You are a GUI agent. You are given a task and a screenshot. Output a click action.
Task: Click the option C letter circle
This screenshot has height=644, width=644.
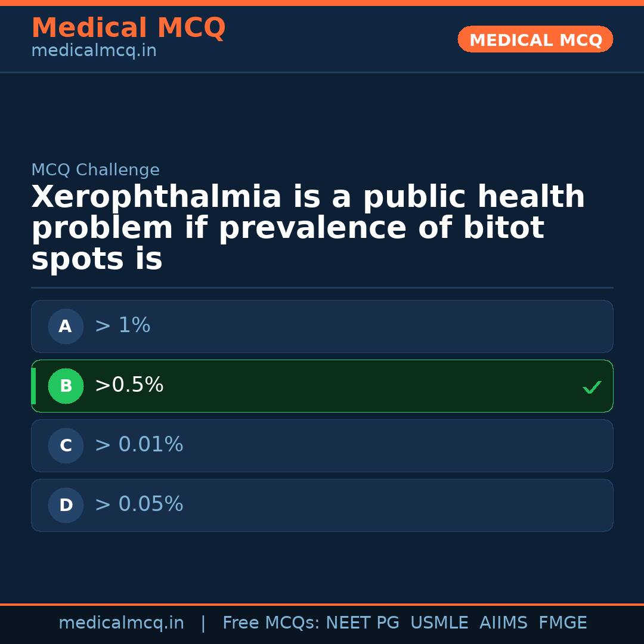(66, 445)
